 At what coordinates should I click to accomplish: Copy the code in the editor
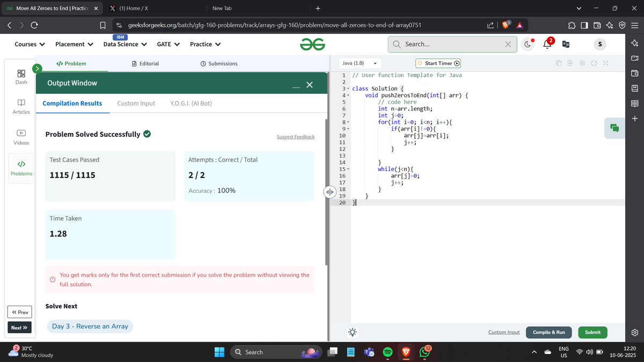559,63
